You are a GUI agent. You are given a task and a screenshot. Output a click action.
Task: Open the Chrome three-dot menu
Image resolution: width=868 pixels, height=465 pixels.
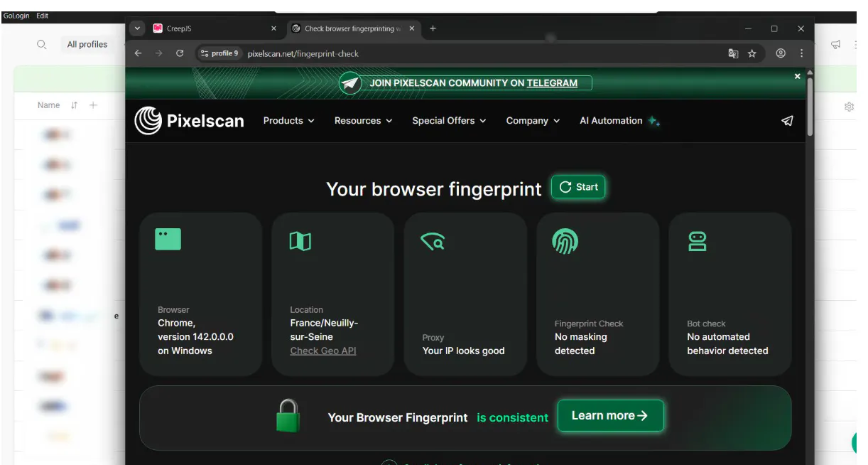tap(801, 53)
